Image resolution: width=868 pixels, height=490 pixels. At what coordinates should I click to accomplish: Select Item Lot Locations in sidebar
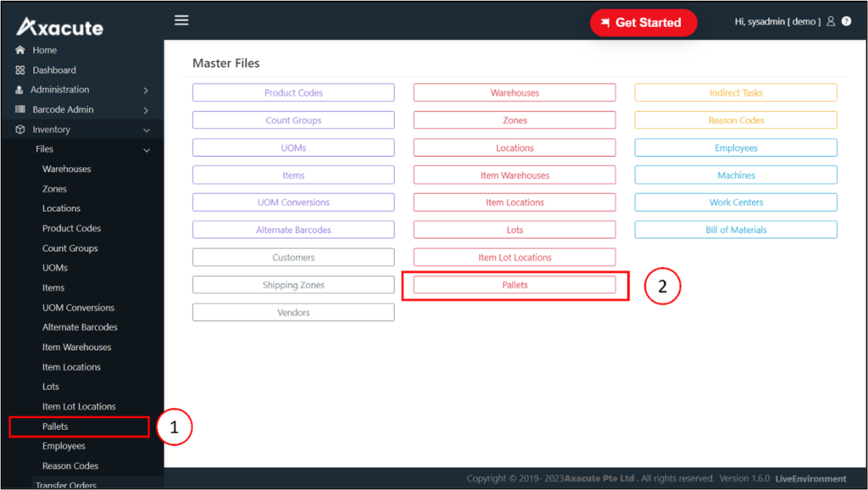[79, 406]
